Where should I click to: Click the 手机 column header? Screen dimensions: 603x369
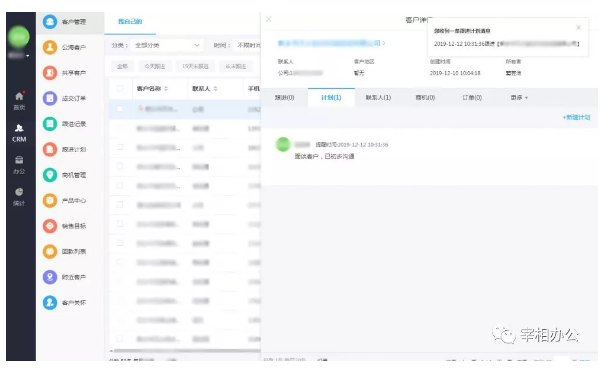click(x=253, y=89)
